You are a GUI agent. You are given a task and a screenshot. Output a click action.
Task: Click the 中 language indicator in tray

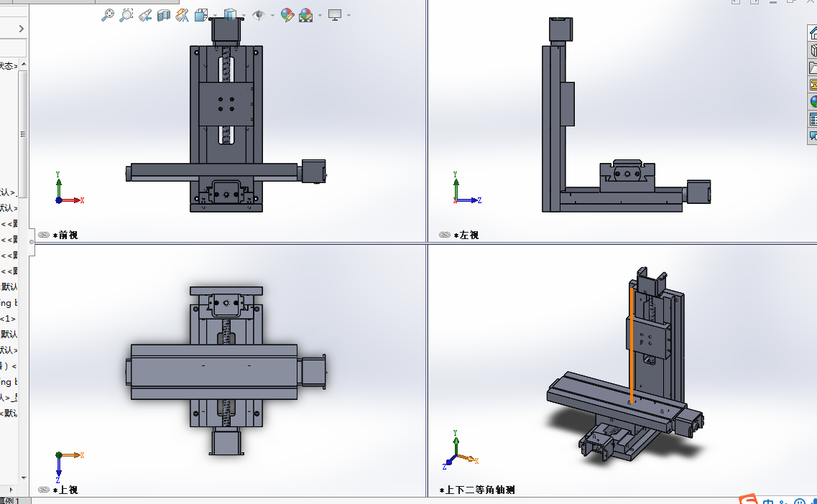768,501
